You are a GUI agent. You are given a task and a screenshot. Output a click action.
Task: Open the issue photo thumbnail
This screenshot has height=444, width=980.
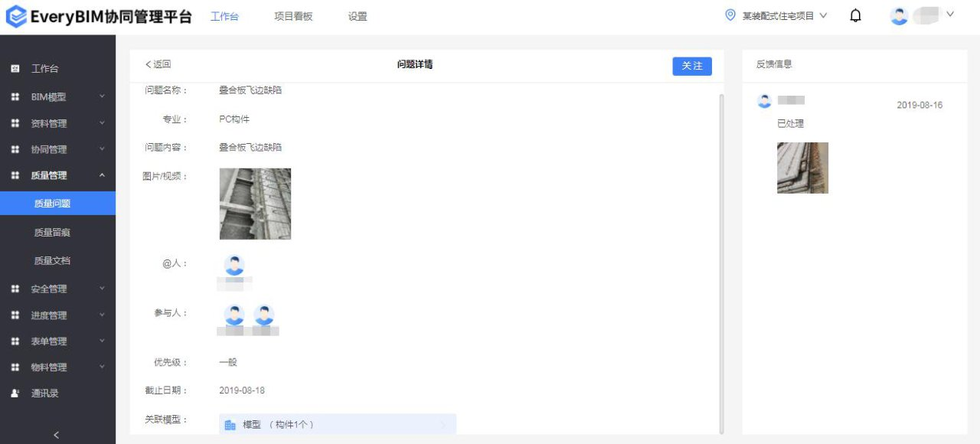pos(255,204)
